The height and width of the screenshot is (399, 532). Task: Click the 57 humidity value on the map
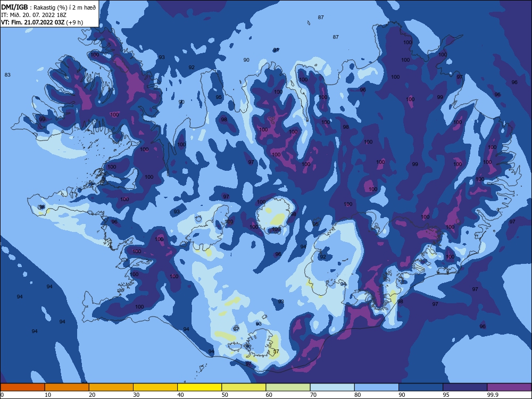point(276,351)
